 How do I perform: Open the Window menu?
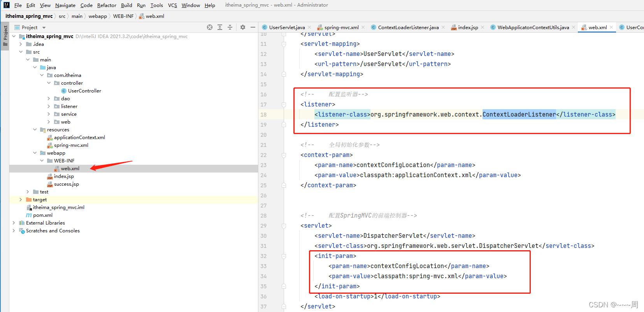click(x=191, y=5)
